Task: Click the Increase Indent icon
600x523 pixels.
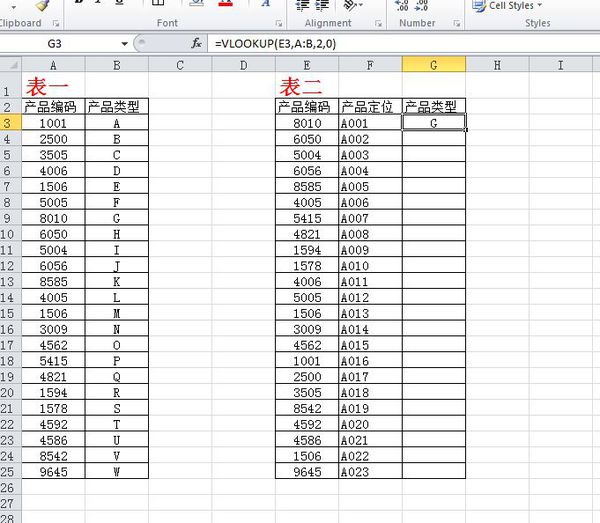Action: coord(322,5)
